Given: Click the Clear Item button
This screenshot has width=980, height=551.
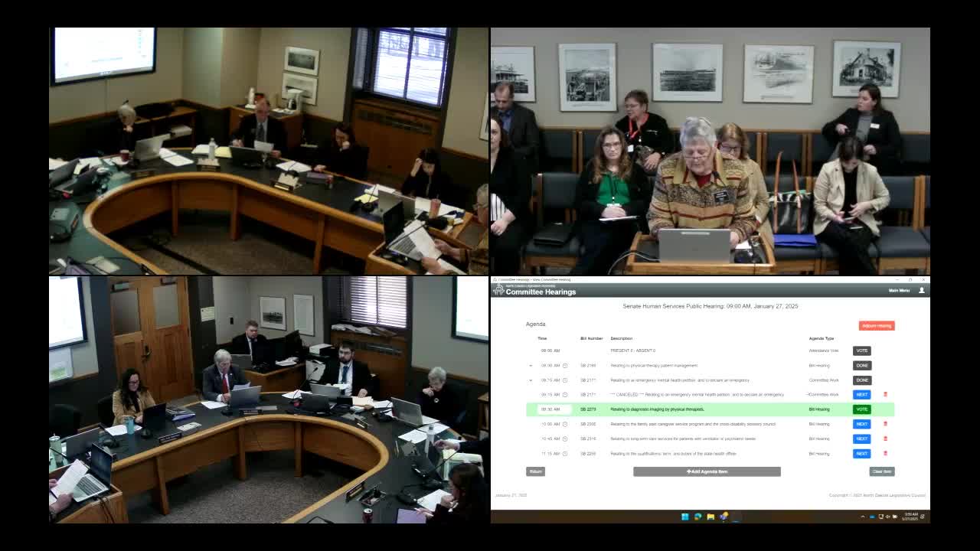Looking at the screenshot, I should click(882, 471).
